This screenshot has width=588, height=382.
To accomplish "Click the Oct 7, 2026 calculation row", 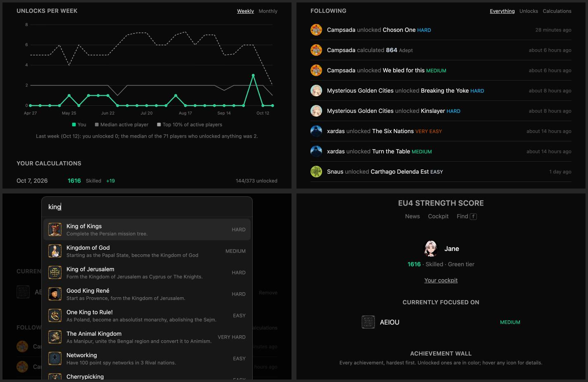I will 147,181.
